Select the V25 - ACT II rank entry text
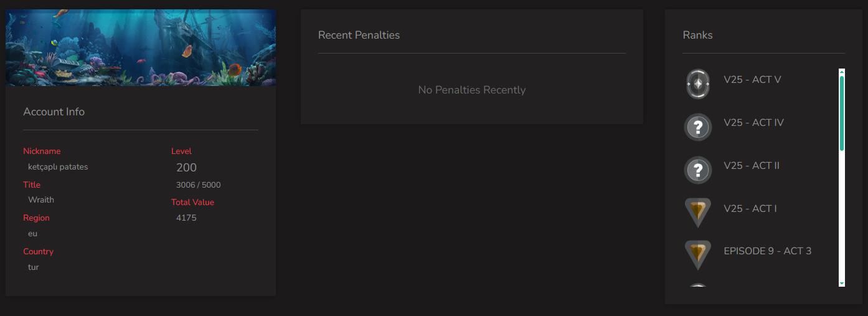The image size is (868, 316). tap(752, 166)
